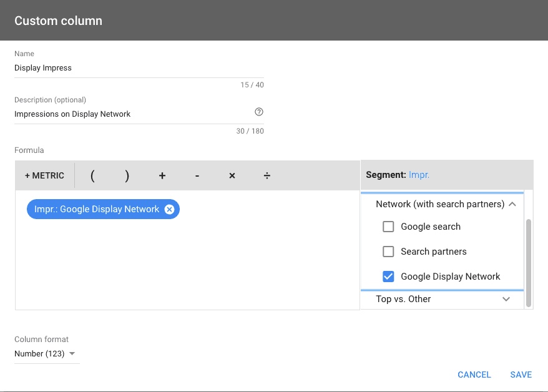Screen dimensions: 548x392
Task: Collapse the Network (with search partners) section
Action: (512, 204)
